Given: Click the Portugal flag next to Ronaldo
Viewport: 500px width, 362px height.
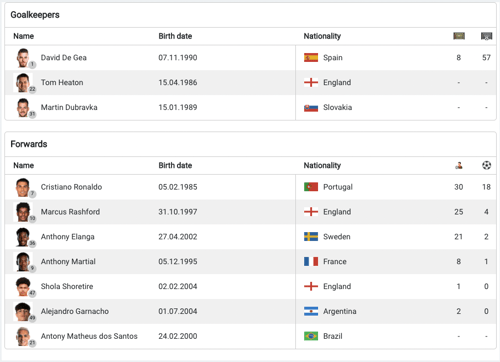Looking at the screenshot, I should click(311, 187).
